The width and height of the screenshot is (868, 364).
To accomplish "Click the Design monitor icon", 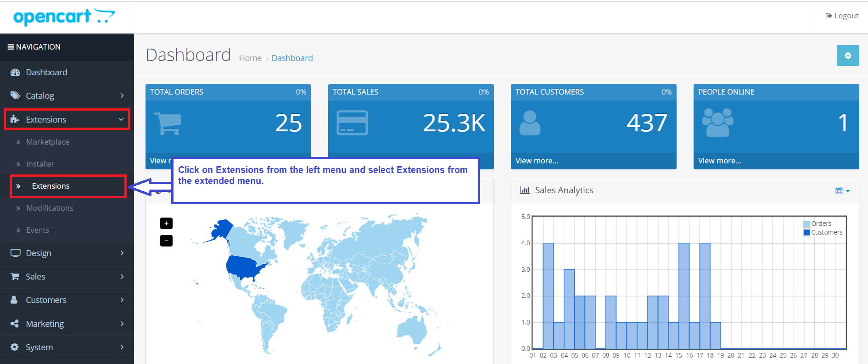I will pos(15,253).
